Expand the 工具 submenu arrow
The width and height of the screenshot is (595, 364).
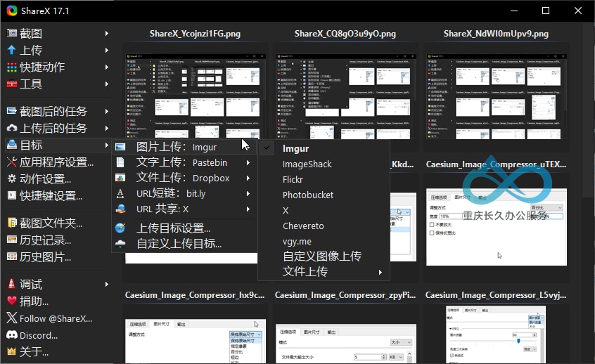tap(107, 84)
